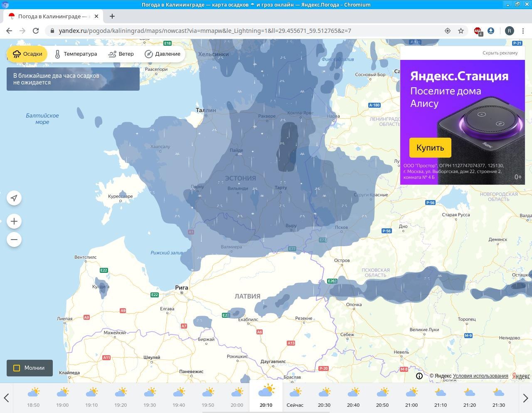Select the 21:20 timeline slot
532x413 pixels.
tap(470, 398)
